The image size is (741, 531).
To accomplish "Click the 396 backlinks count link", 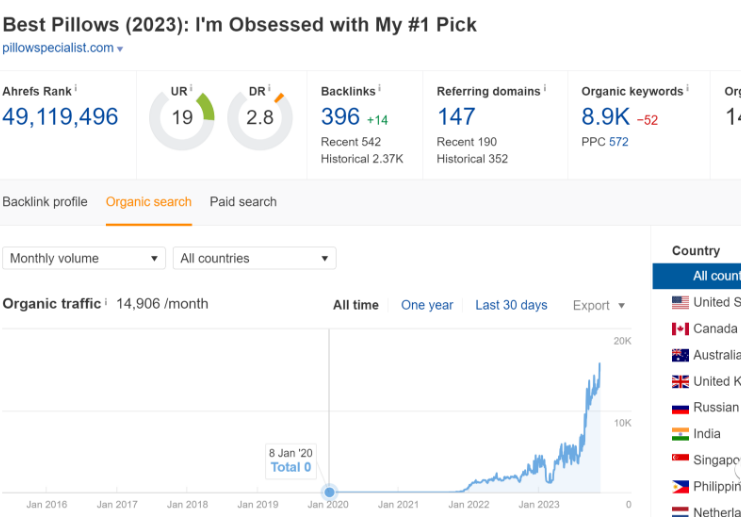I will click(x=340, y=116).
